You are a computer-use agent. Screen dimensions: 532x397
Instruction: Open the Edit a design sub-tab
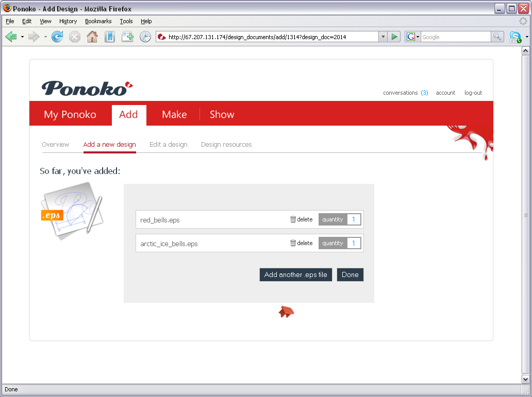pyautogui.click(x=169, y=144)
